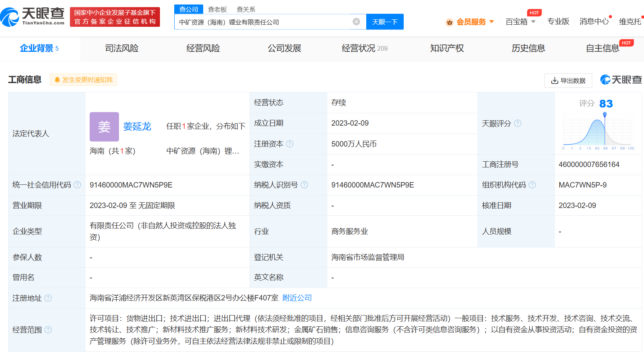Expand the 百宝箱 dropdown arrow
Screen dimensions: 644x353
(534, 22)
